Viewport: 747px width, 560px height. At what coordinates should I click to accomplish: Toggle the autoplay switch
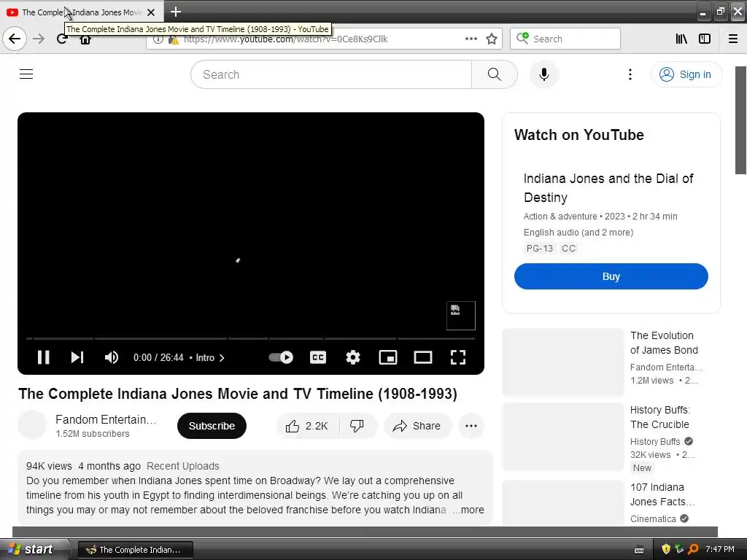[281, 357]
